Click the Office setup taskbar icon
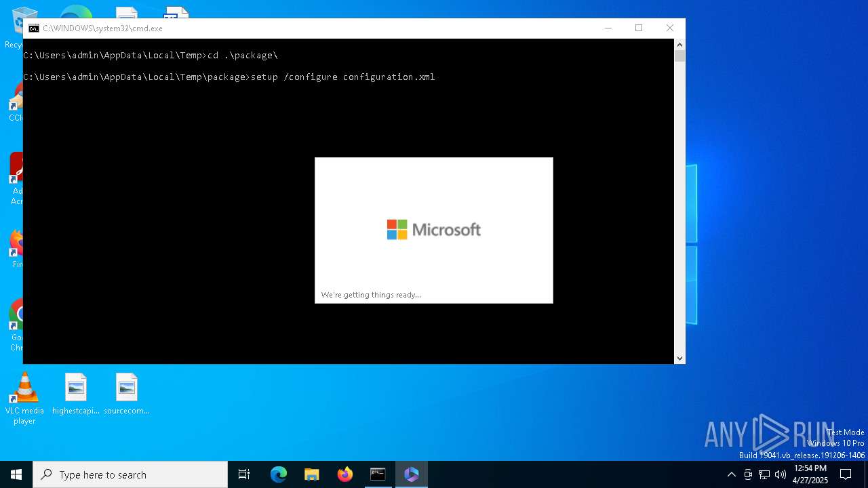Image resolution: width=868 pixels, height=488 pixels. [412, 474]
